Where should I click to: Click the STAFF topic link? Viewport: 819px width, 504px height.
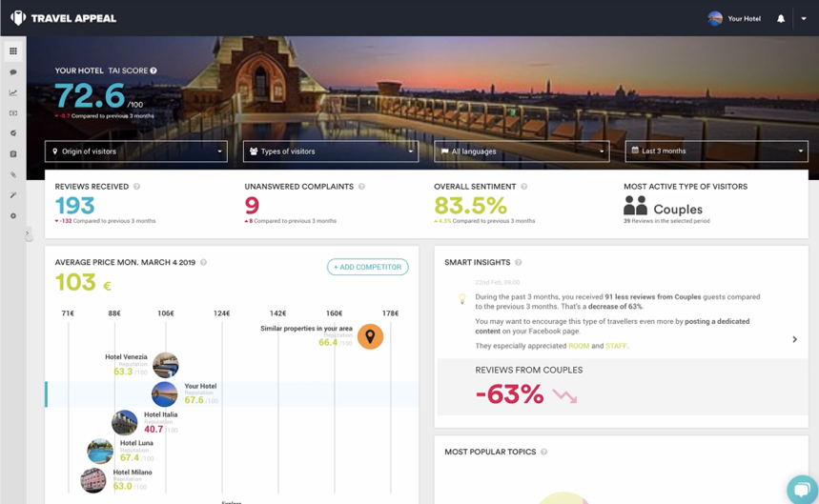[x=616, y=346]
